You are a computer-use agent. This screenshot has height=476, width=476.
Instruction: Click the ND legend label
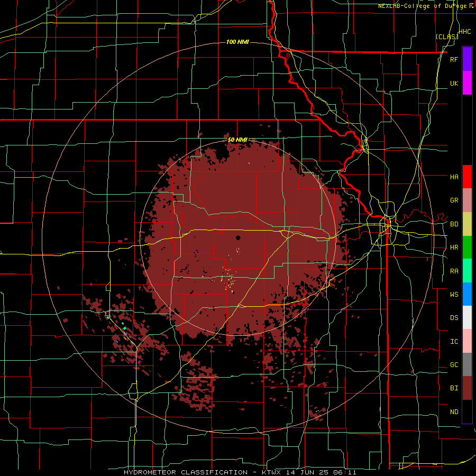454,412
